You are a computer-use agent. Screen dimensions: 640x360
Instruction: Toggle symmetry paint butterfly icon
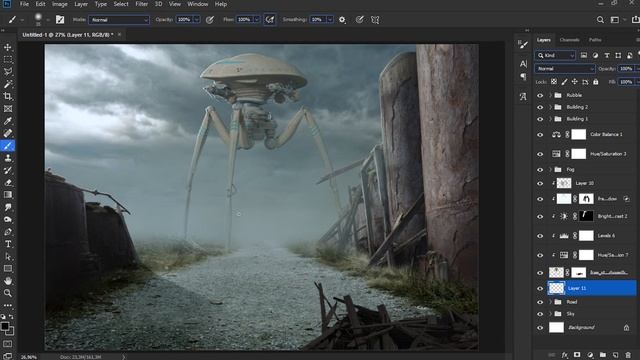click(375, 20)
